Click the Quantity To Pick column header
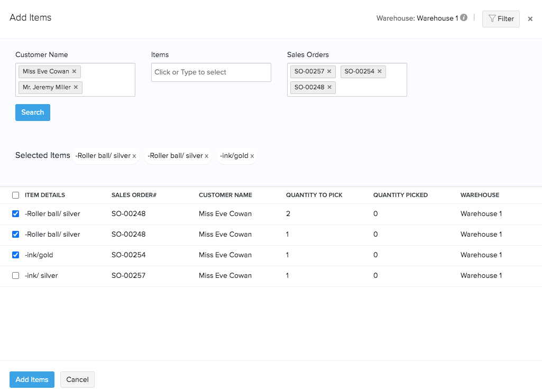This screenshot has width=542, height=392. click(x=314, y=195)
